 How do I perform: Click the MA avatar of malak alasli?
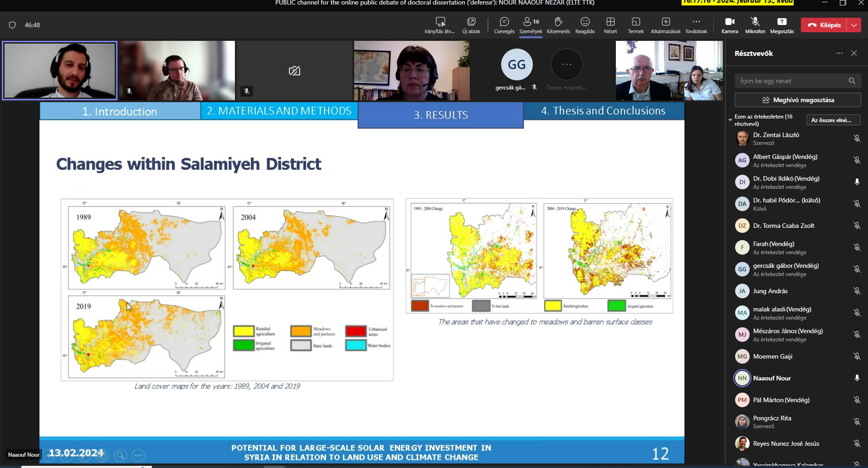(x=742, y=313)
